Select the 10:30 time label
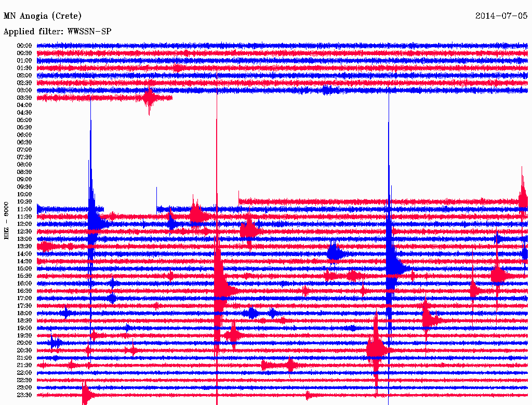 click(24, 202)
